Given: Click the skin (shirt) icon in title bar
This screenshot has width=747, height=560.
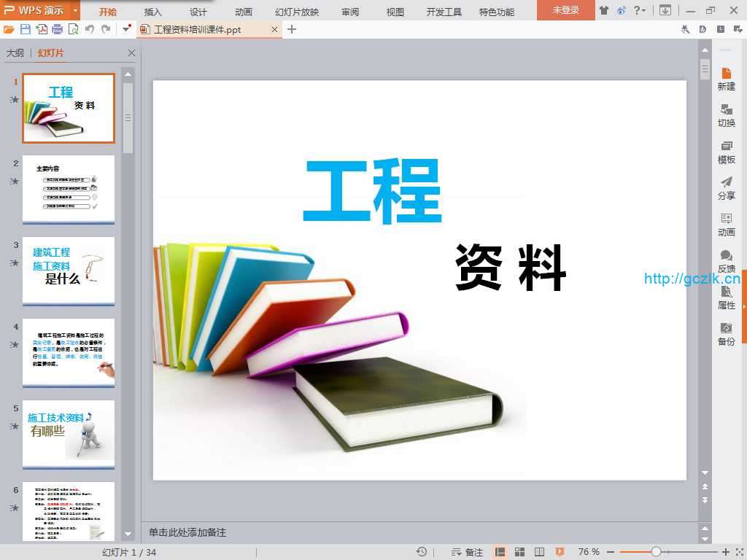Looking at the screenshot, I should 604,10.
